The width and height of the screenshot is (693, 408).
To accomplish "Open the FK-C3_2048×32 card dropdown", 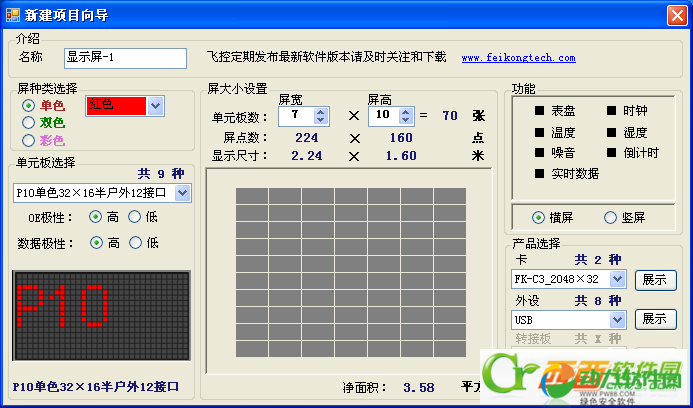I will (x=617, y=279).
